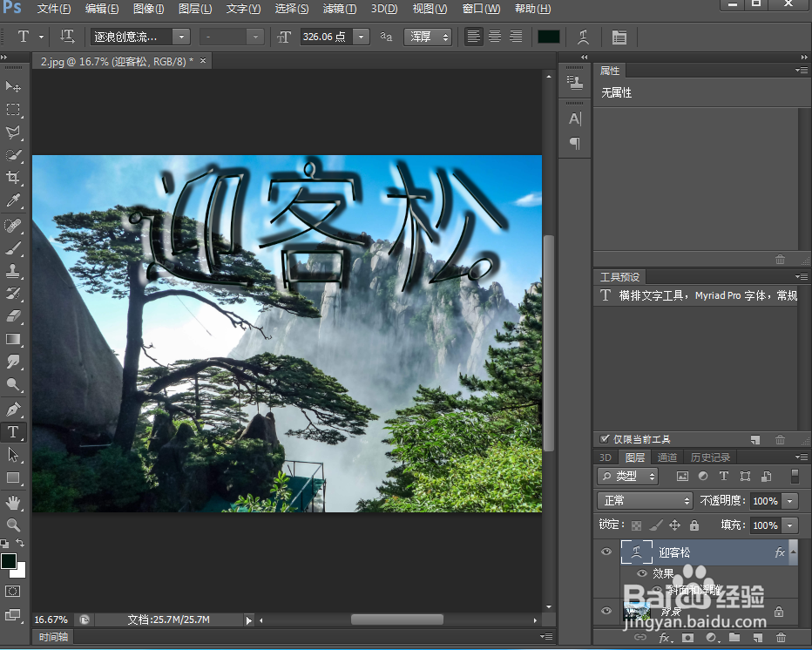Select the Eraser tool

[x=13, y=316]
